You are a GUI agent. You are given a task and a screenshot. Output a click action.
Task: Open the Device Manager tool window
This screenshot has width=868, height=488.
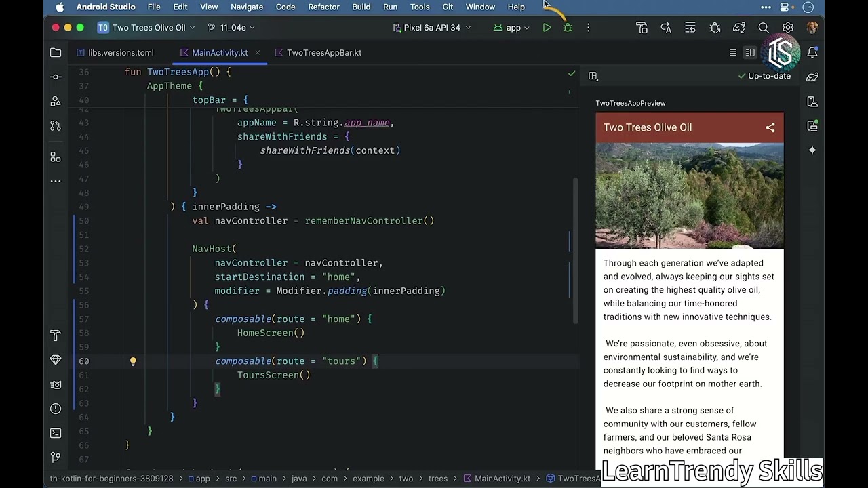click(x=812, y=101)
